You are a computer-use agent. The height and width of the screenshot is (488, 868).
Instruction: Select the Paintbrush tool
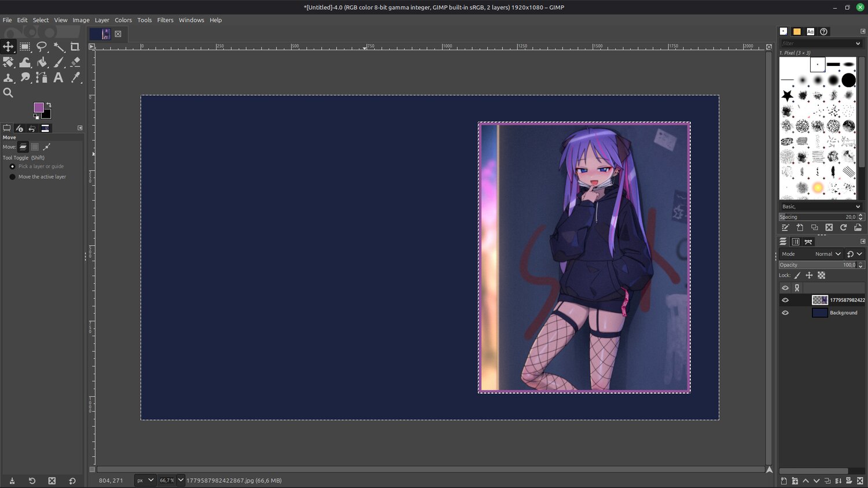pyautogui.click(x=58, y=62)
